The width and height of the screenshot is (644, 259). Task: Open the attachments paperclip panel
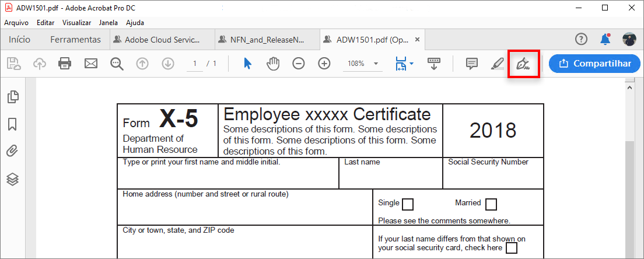click(x=12, y=151)
